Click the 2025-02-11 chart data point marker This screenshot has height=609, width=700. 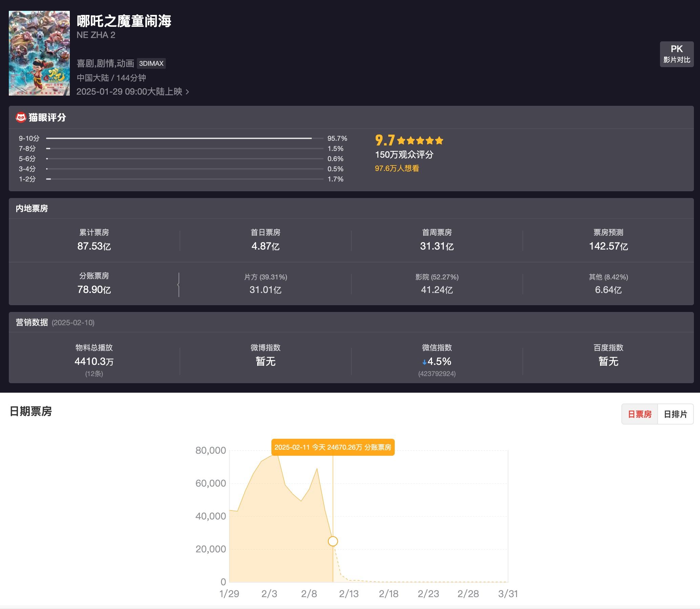[333, 541]
